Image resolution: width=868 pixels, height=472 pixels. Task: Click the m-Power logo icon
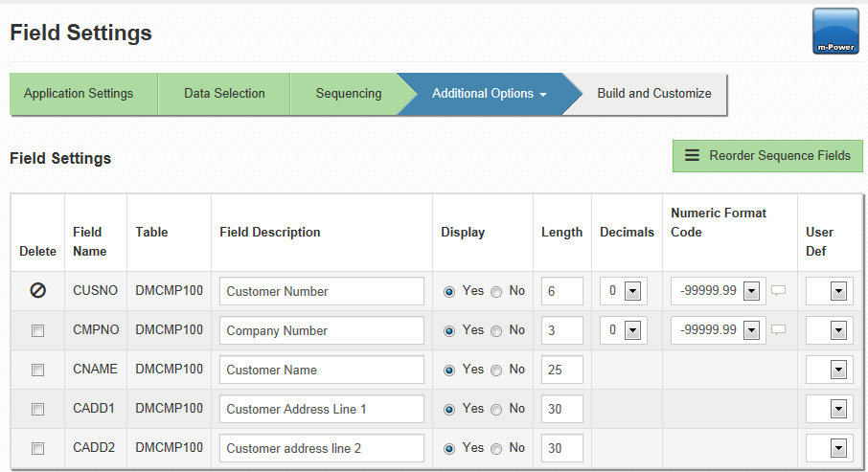pyautogui.click(x=835, y=32)
